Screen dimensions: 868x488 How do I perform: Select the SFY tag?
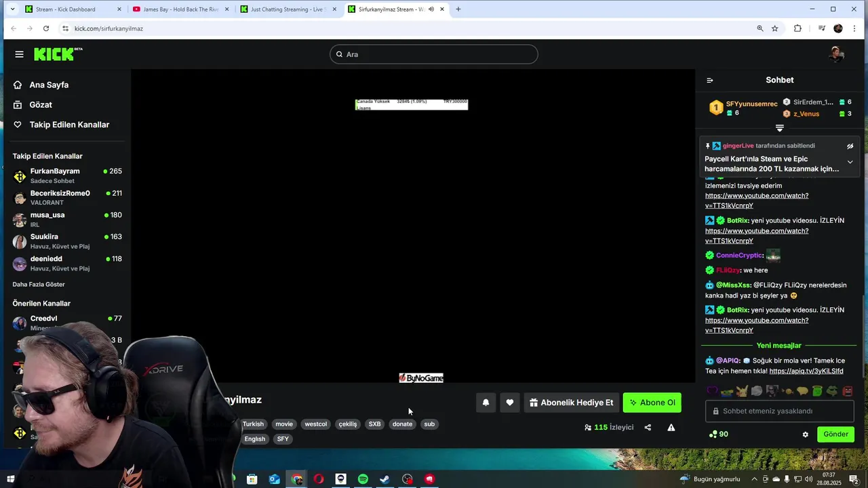(283, 439)
